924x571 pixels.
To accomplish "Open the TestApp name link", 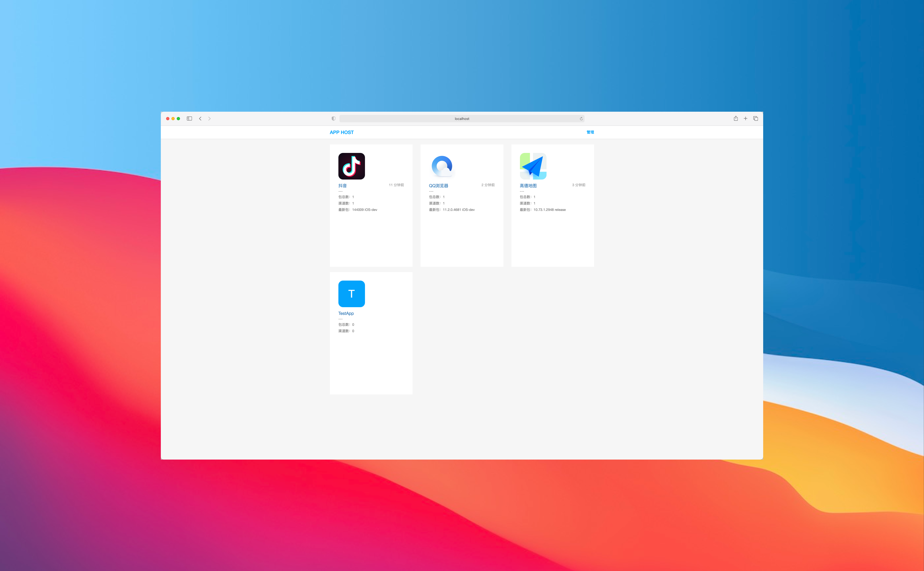I will pyautogui.click(x=346, y=314).
